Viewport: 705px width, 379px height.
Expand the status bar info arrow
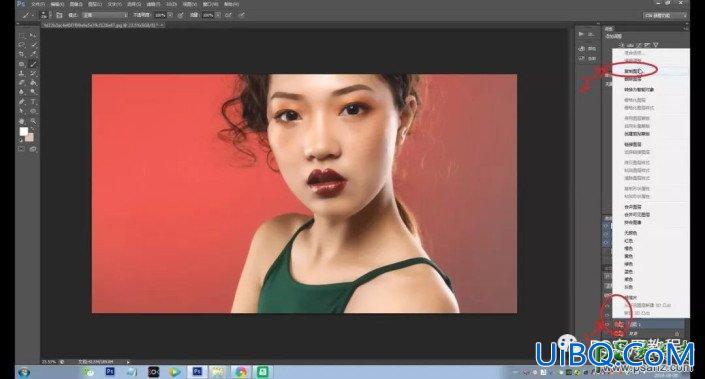(128, 361)
